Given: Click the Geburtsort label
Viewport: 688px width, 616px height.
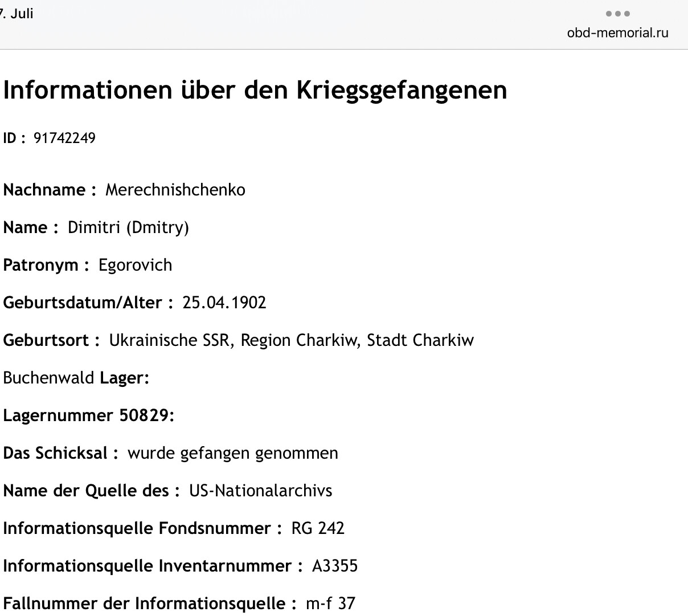Looking at the screenshot, I should coord(52,340).
